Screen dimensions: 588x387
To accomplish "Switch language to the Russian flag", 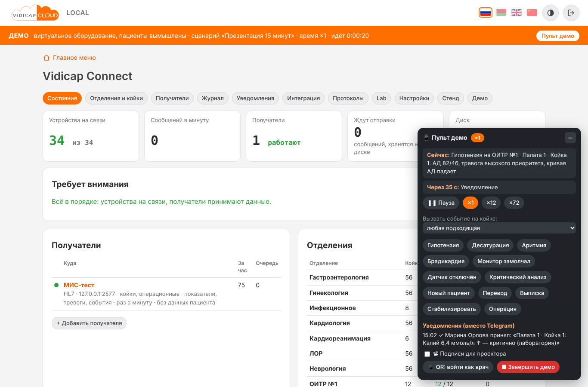I will (486, 12).
